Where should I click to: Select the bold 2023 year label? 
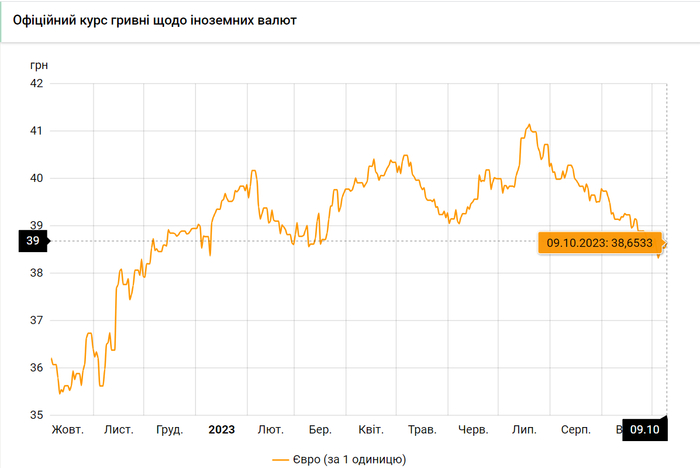pyautogui.click(x=221, y=429)
